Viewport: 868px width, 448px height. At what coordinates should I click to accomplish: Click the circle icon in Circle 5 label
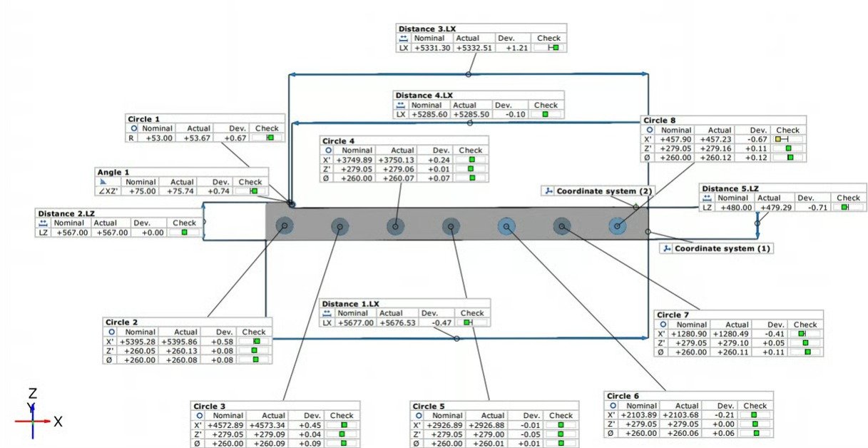tap(419, 415)
